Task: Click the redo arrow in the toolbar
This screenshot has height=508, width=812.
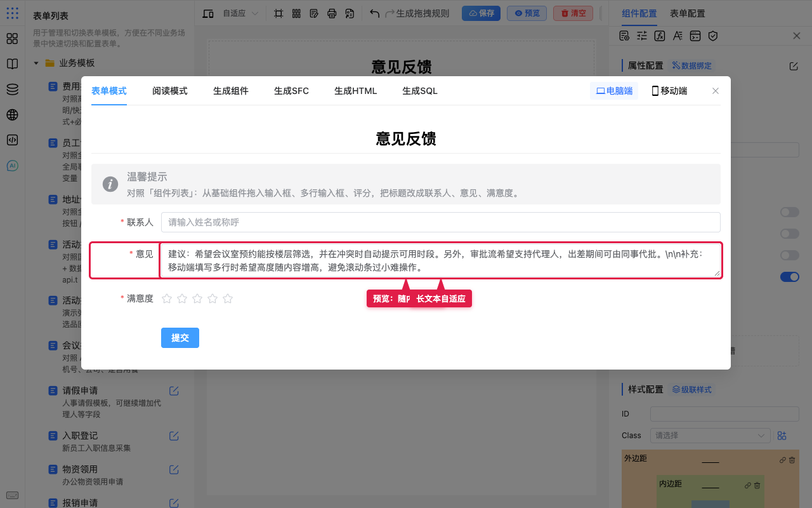Action: pos(390,13)
